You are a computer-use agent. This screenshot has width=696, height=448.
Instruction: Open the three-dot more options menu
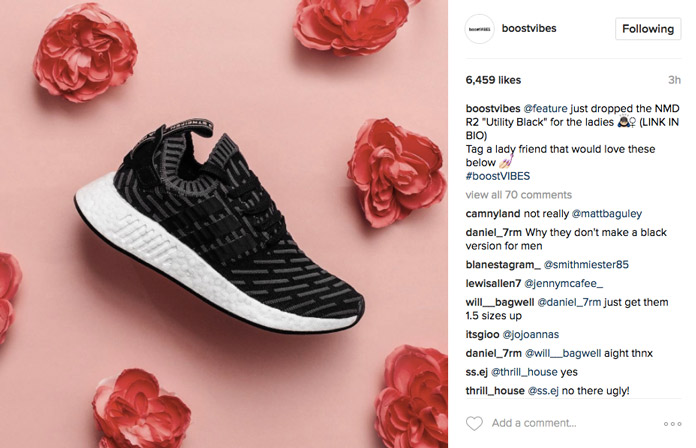point(672,424)
